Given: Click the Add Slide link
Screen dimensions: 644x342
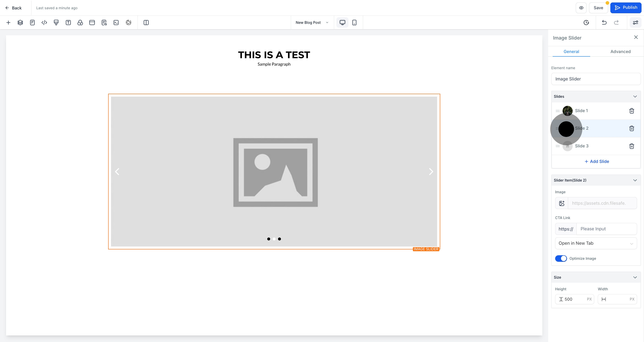Looking at the screenshot, I should (x=596, y=162).
